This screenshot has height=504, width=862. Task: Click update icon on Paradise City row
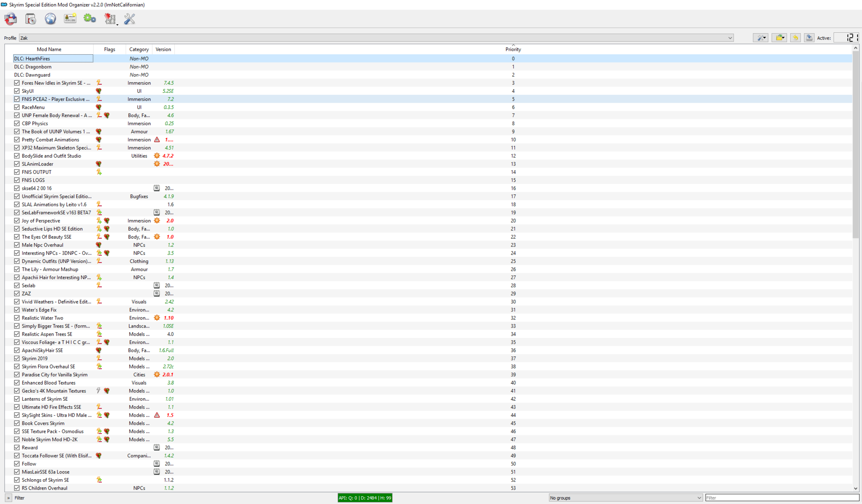tap(157, 375)
